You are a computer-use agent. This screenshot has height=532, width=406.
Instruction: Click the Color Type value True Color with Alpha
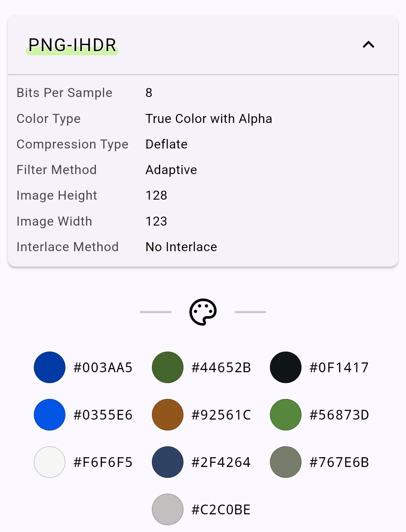pyautogui.click(x=209, y=119)
